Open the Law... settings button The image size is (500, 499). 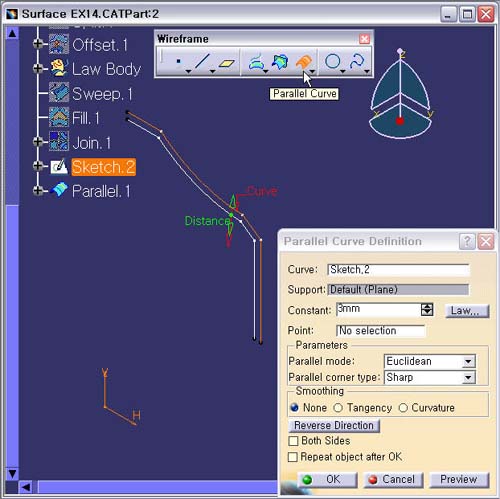click(x=467, y=311)
